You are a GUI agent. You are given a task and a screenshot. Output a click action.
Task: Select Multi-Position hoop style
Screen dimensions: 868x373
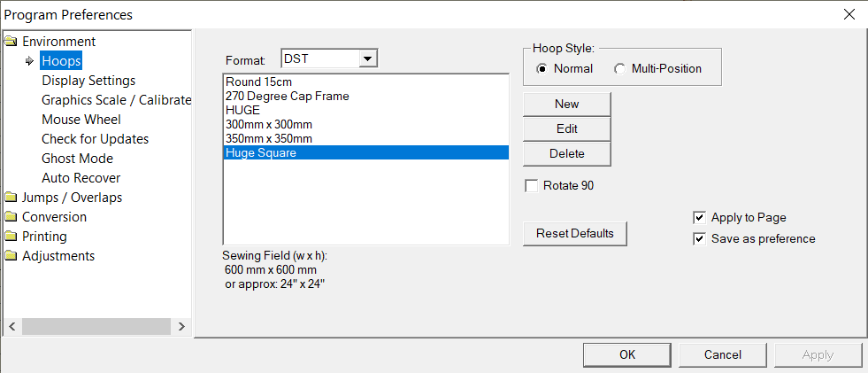(x=619, y=68)
